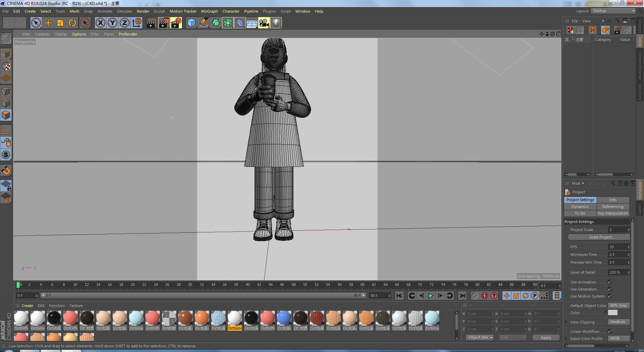The width and height of the screenshot is (644, 352).
Task: Toggle Linear Workflow checkbox
Action: point(610,332)
